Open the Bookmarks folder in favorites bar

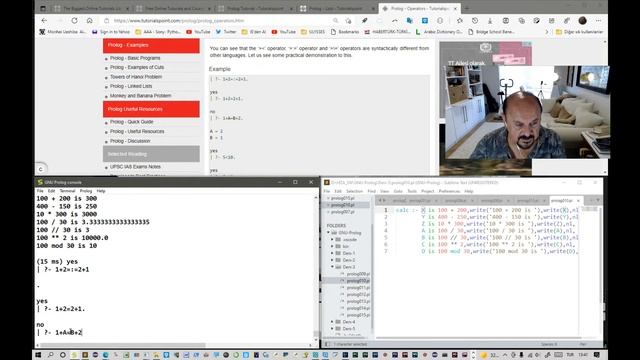tap(344, 32)
